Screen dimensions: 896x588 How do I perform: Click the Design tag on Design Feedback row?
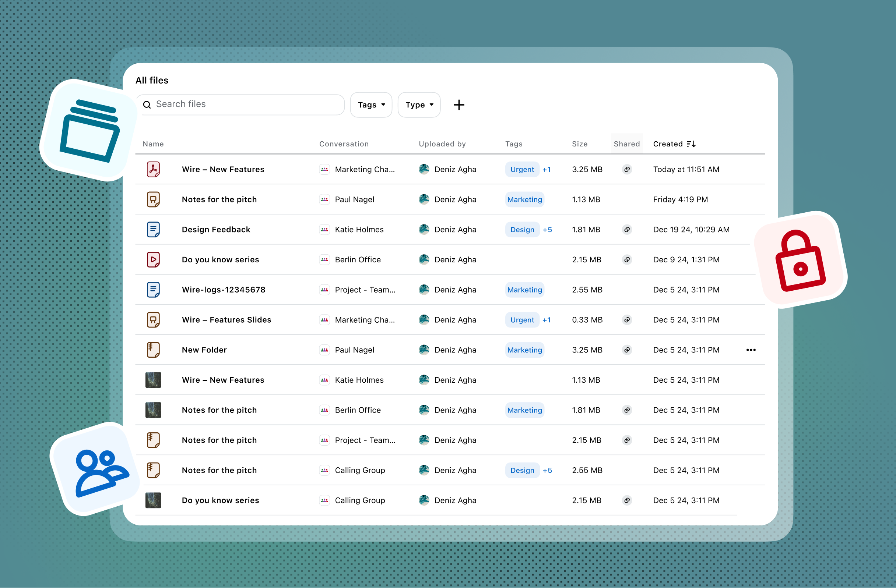pyautogui.click(x=522, y=230)
